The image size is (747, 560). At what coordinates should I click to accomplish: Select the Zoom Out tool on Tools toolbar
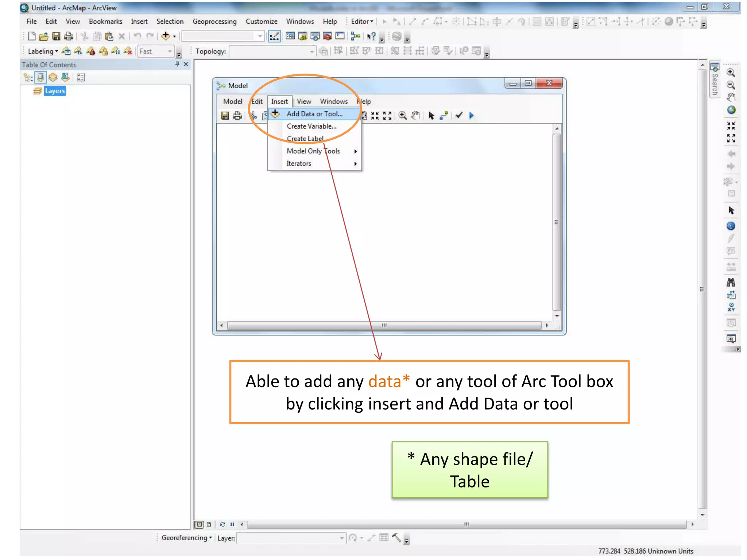[731, 85]
